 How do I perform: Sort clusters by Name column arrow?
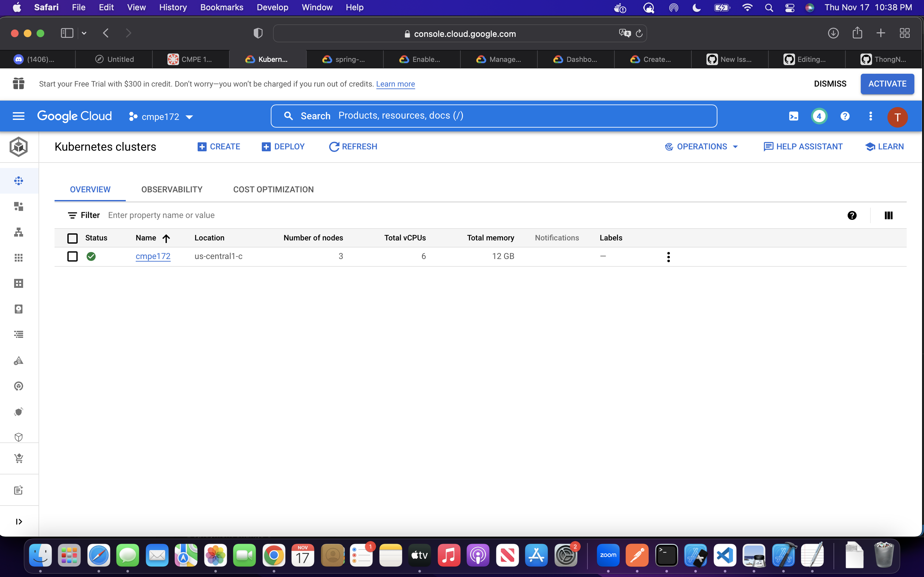(166, 238)
